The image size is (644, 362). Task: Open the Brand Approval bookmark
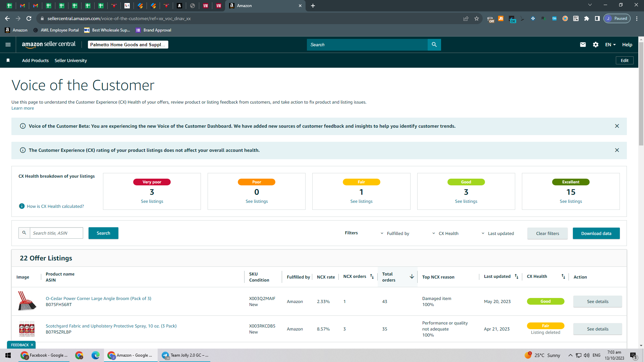154,30
